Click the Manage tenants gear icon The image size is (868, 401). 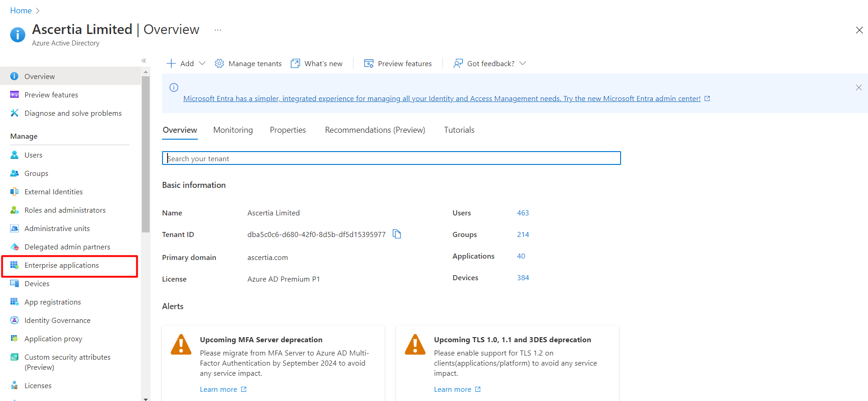219,63
